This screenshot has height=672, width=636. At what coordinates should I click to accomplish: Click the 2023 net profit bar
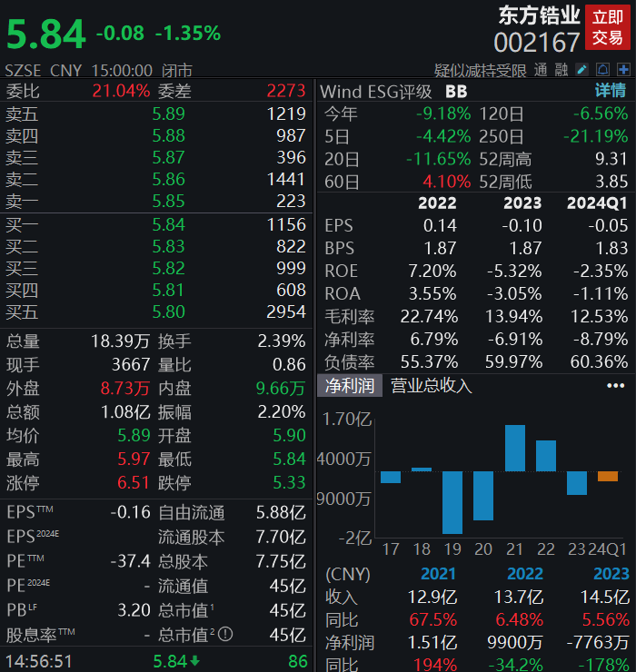pos(577,483)
